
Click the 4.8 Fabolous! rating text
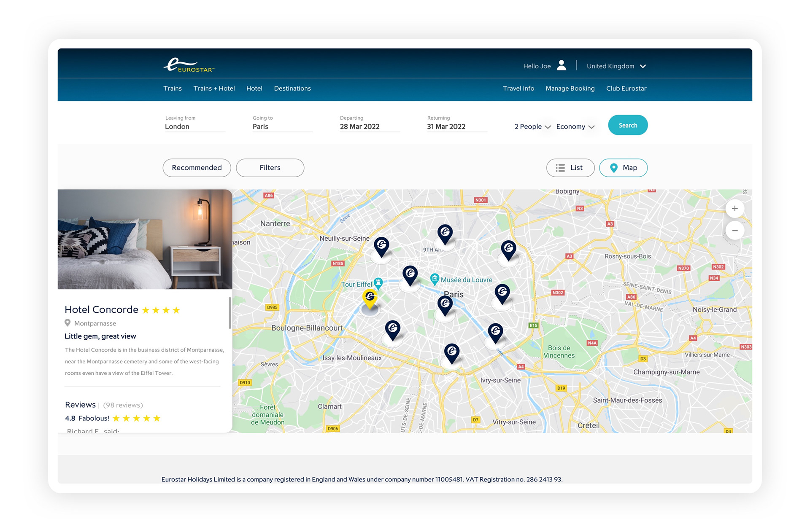pos(87,418)
